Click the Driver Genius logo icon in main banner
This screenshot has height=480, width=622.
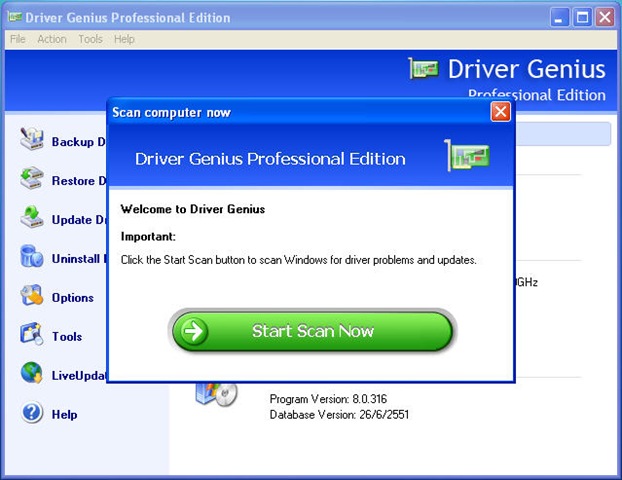click(424, 69)
